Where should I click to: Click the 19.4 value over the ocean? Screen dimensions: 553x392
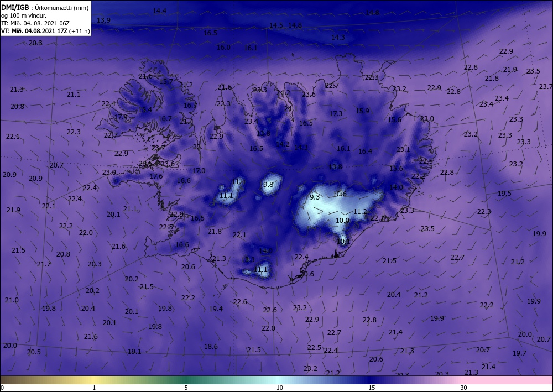pyautogui.click(x=216, y=309)
